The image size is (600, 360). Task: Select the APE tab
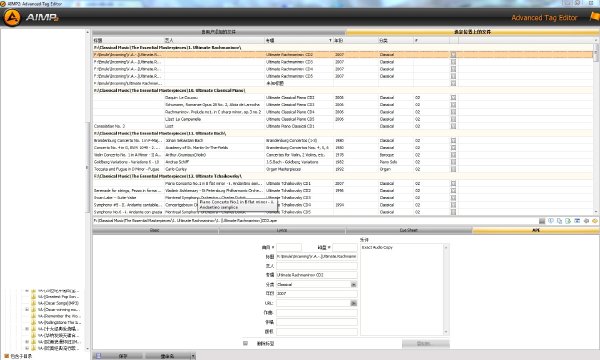pyautogui.click(x=536, y=230)
